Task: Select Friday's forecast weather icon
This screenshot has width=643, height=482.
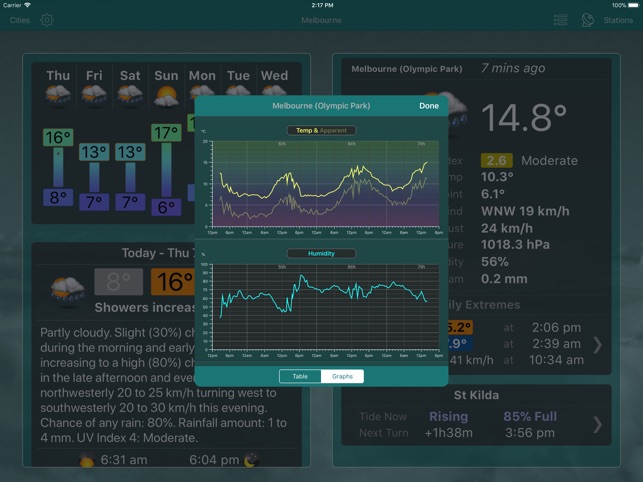Action: tap(94, 95)
